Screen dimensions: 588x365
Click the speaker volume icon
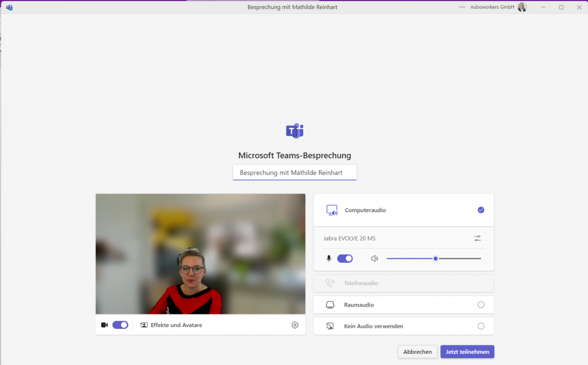tap(374, 259)
